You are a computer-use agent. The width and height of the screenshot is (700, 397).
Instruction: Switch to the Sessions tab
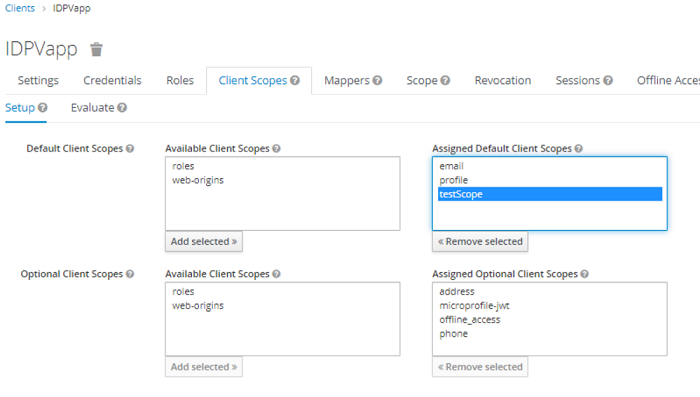tap(578, 80)
